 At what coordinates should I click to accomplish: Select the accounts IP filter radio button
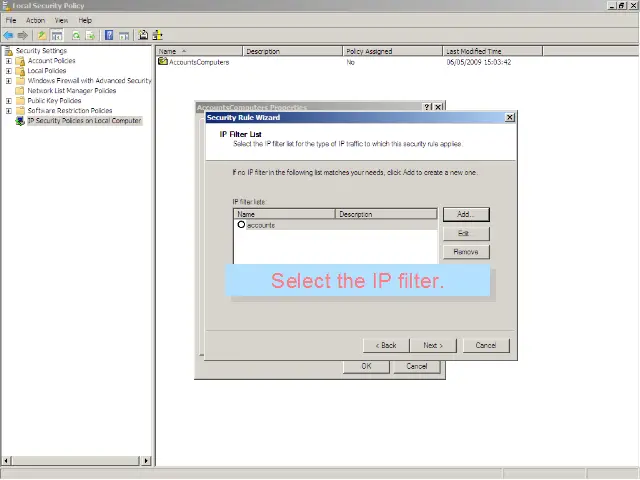click(241, 225)
